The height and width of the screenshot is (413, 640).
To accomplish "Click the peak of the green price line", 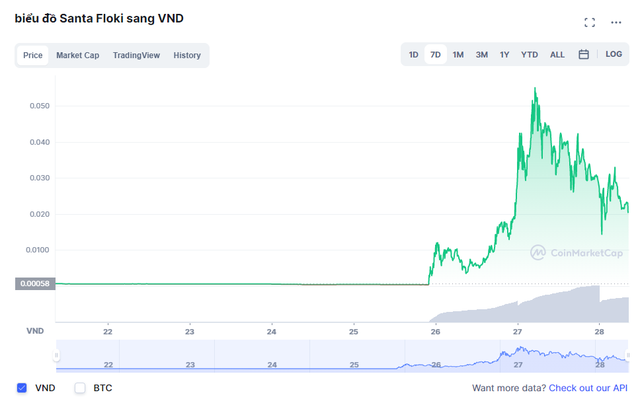I will (535, 88).
